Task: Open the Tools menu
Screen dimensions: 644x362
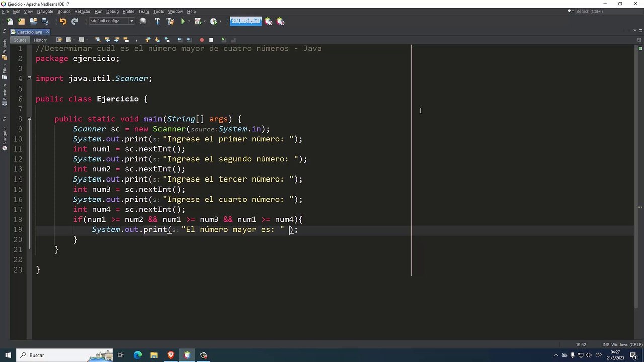Action: tap(158, 11)
